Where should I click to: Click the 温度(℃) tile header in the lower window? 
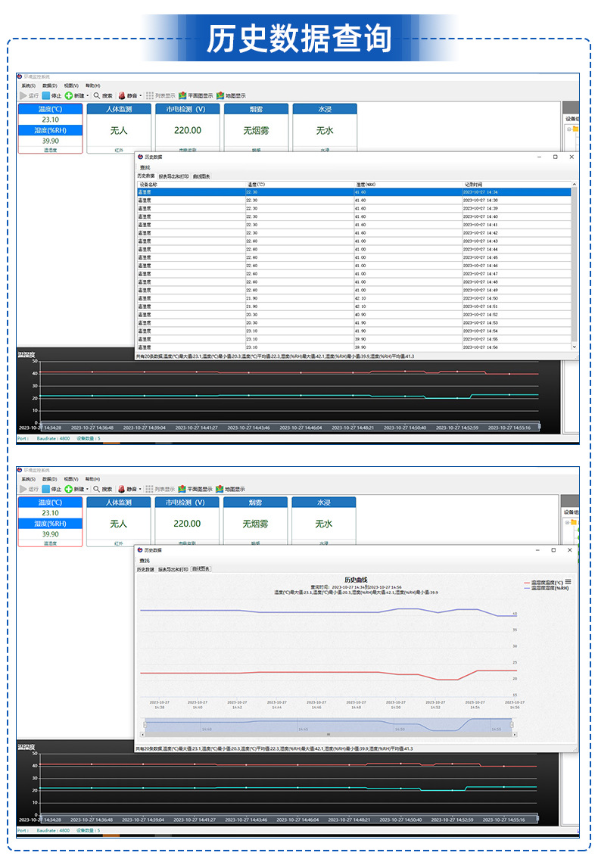[50, 502]
